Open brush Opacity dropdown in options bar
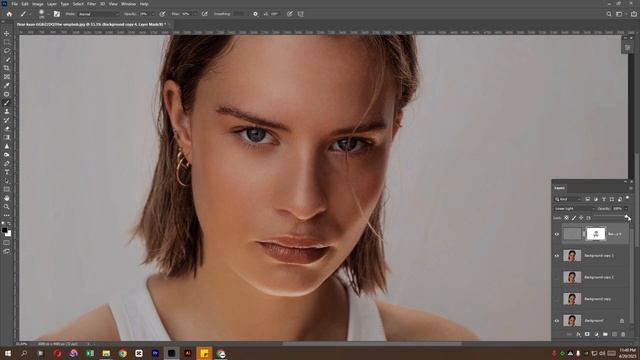 click(153, 14)
